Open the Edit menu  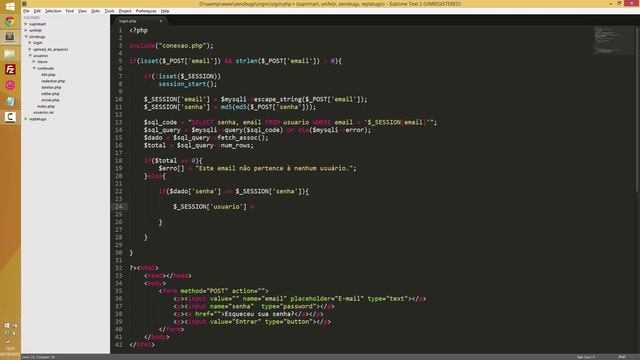click(x=37, y=11)
